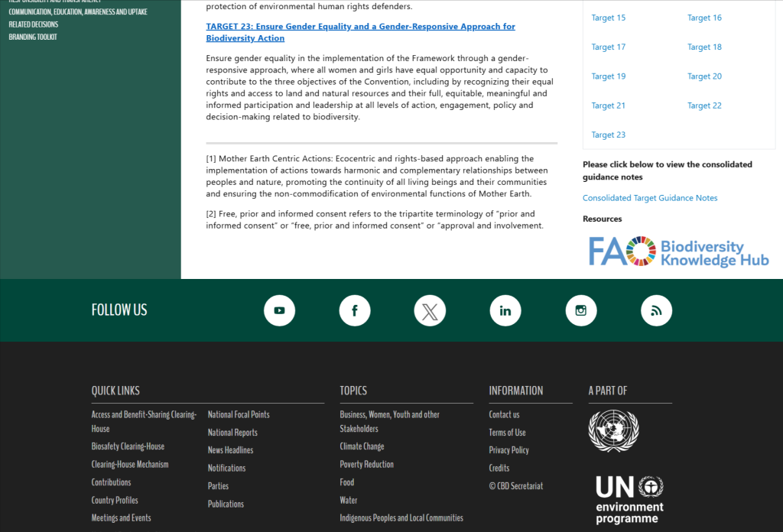Open National Focal Points footer link
The width and height of the screenshot is (783, 532).
tap(239, 414)
